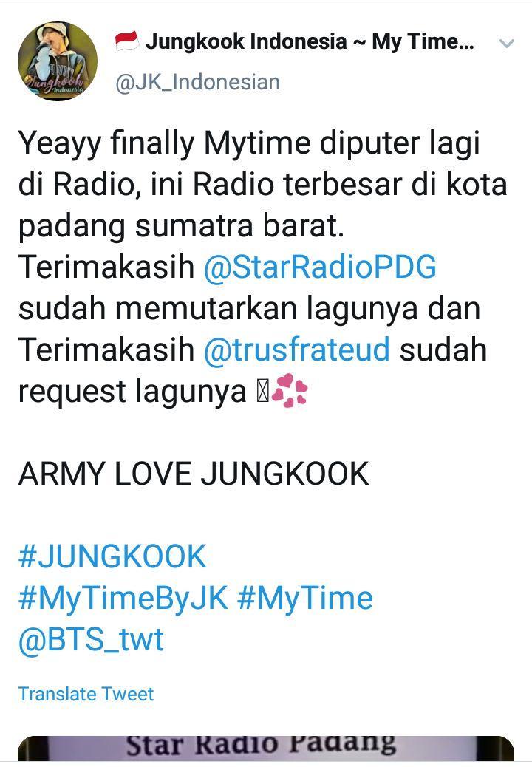Open the @StarRadioPDG mention
532x767 pixels.
point(320,267)
